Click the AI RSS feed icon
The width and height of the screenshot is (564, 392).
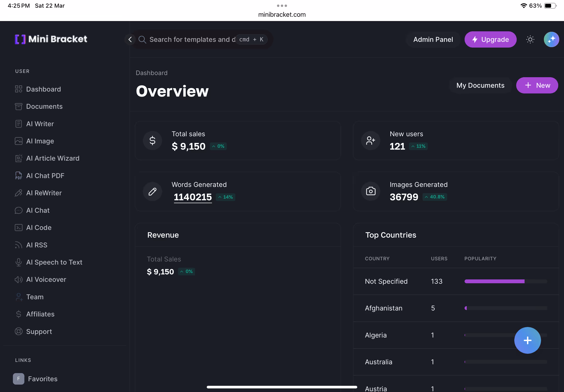click(x=18, y=245)
